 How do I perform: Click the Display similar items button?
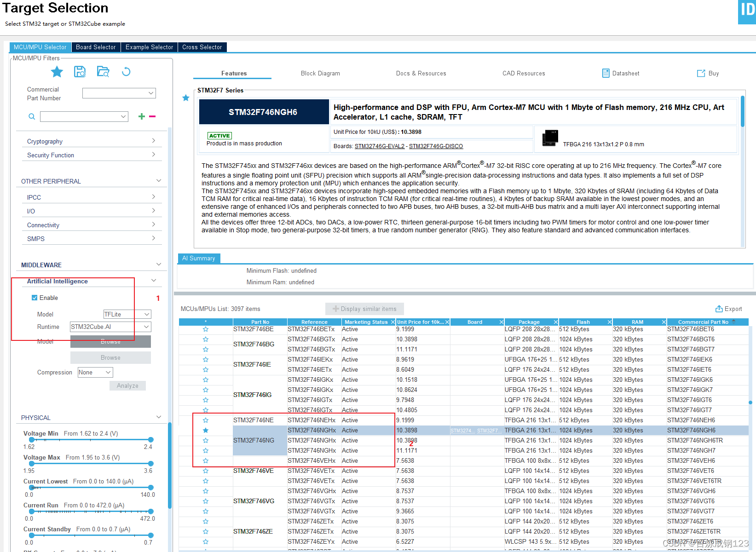364,309
